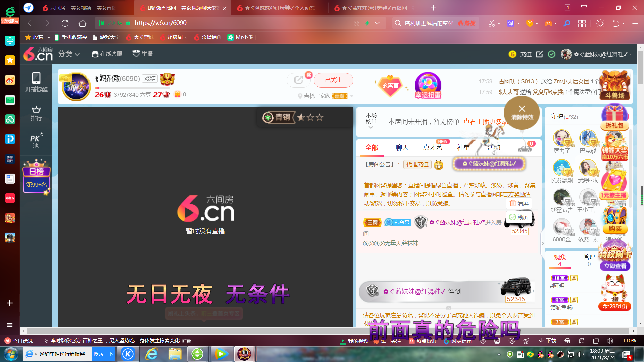Open the Windows Start button
This screenshot has width=644, height=362.
[x=11, y=354]
